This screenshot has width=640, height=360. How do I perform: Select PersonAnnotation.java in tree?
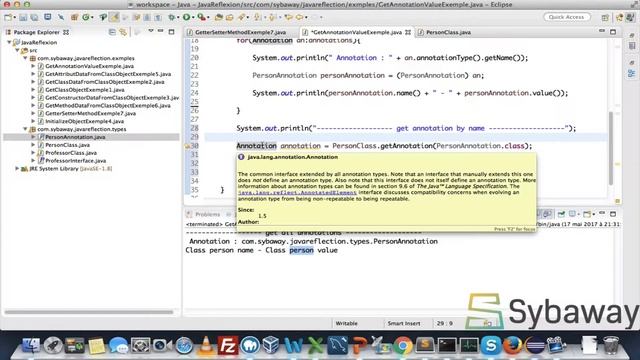75,137
